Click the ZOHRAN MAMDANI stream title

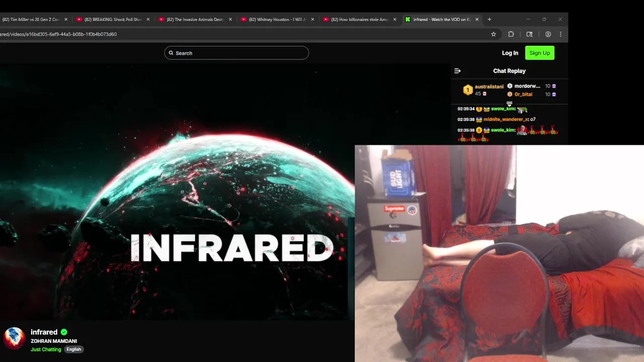pyautogui.click(x=54, y=341)
